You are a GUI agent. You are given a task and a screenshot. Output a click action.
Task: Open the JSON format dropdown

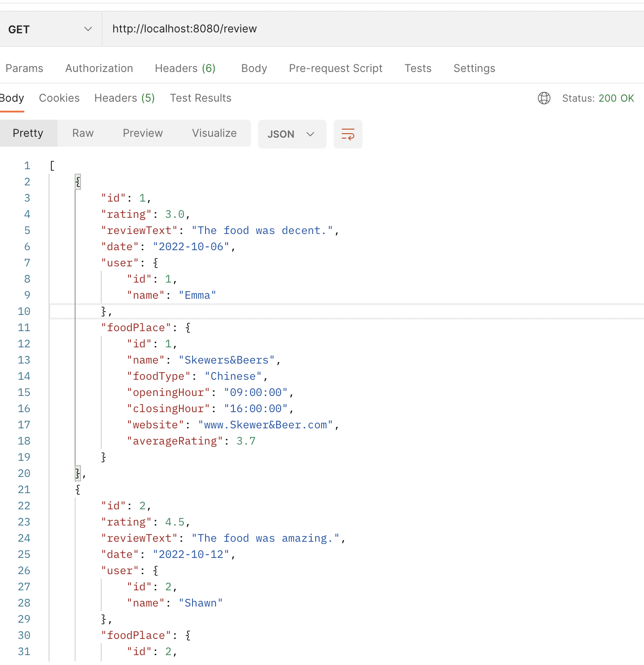click(x=292, y=134)
